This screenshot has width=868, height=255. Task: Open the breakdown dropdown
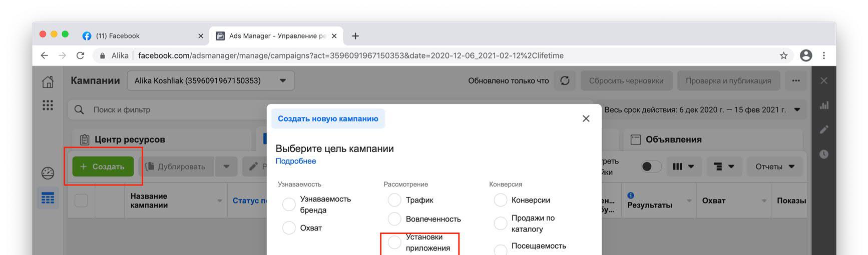coord(724,166)
